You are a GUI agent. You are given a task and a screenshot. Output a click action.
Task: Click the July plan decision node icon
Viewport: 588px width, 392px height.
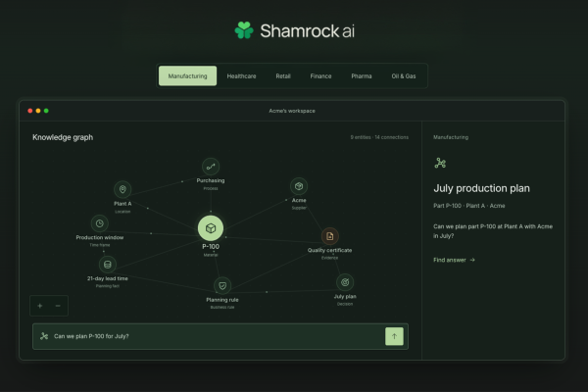coord(345,282)
